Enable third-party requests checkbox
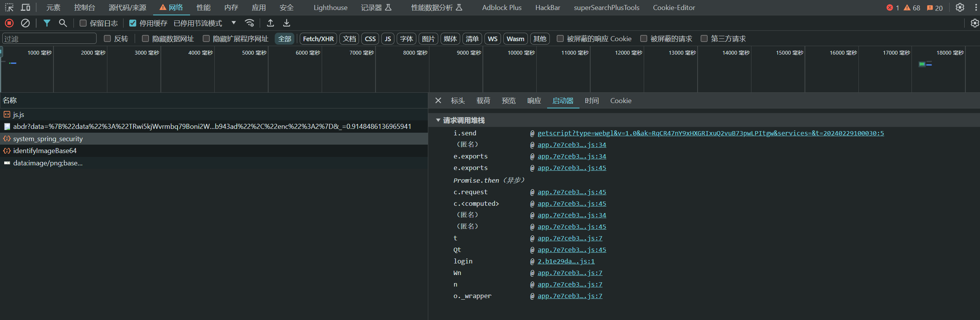Viewport: 980px width, 320px height. (x=704, y=38)
